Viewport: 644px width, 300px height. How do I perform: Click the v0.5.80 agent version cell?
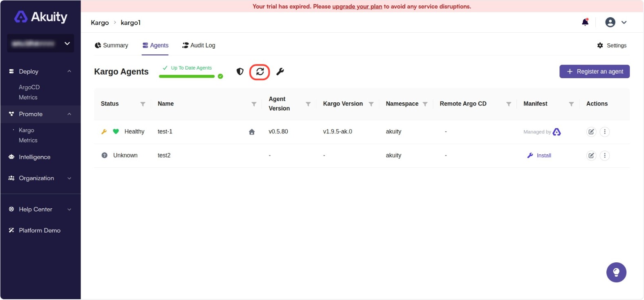pyautogui.click(x=278, y=132)
